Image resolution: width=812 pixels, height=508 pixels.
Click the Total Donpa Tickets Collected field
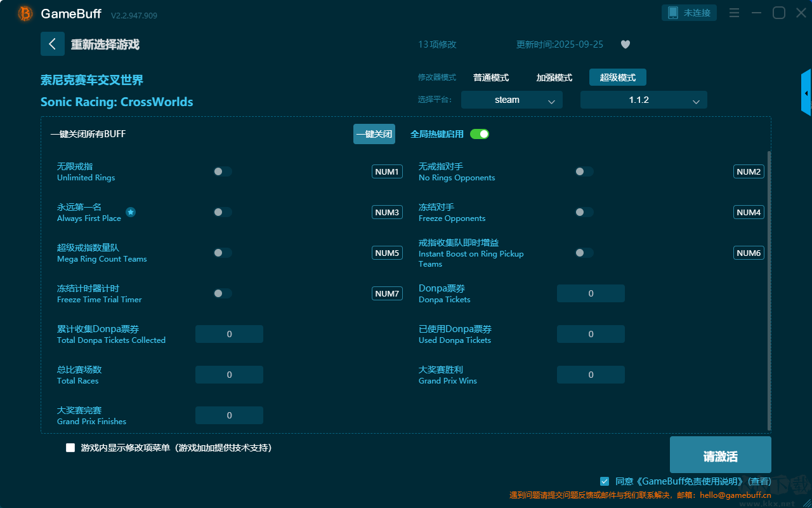(229, 334)
